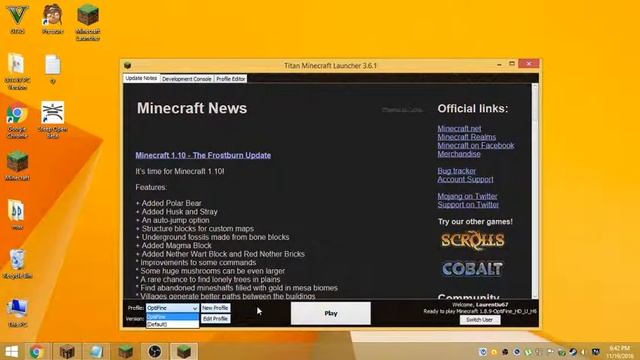Click the Windows Start button
The height and width of the screenshot is (360, 640).
coord(11,351)
